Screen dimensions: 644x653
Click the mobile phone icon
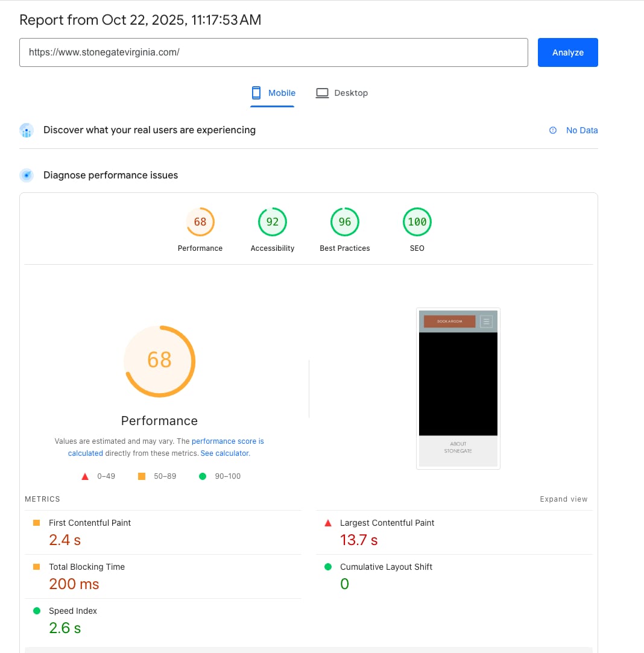[256, 93]
